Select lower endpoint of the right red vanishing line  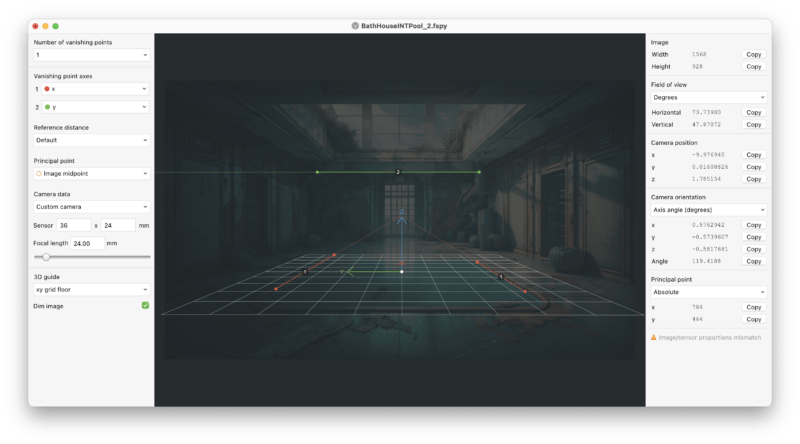point(525,291)
